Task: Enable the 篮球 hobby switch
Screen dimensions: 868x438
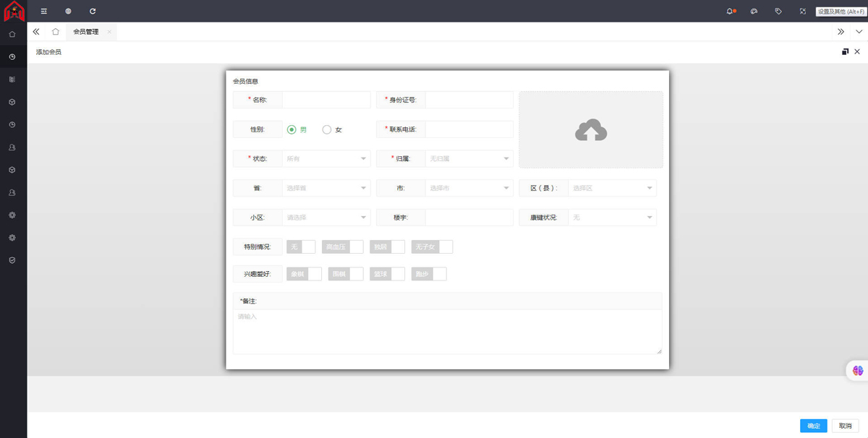Action: [387, 274]
